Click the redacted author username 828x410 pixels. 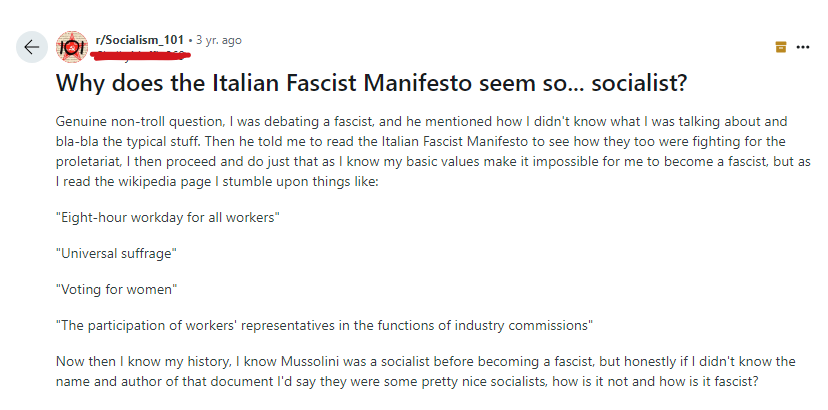click(x=140, y=54)
